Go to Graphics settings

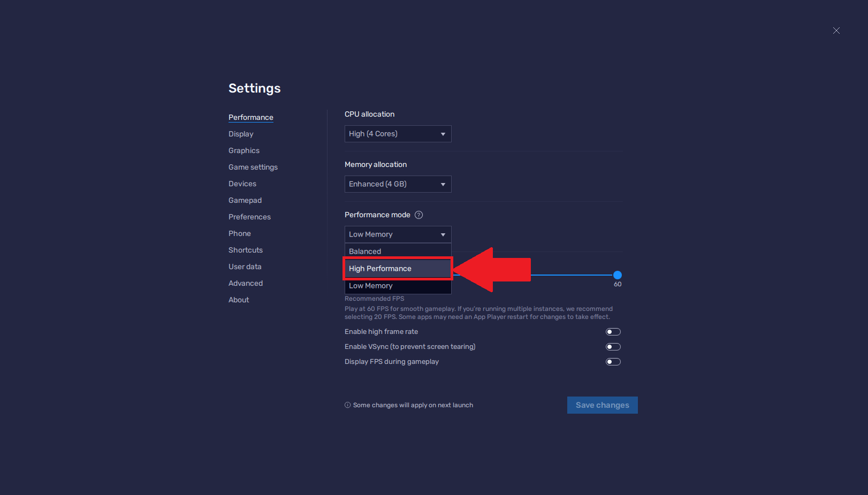click(x=244, y=150)
